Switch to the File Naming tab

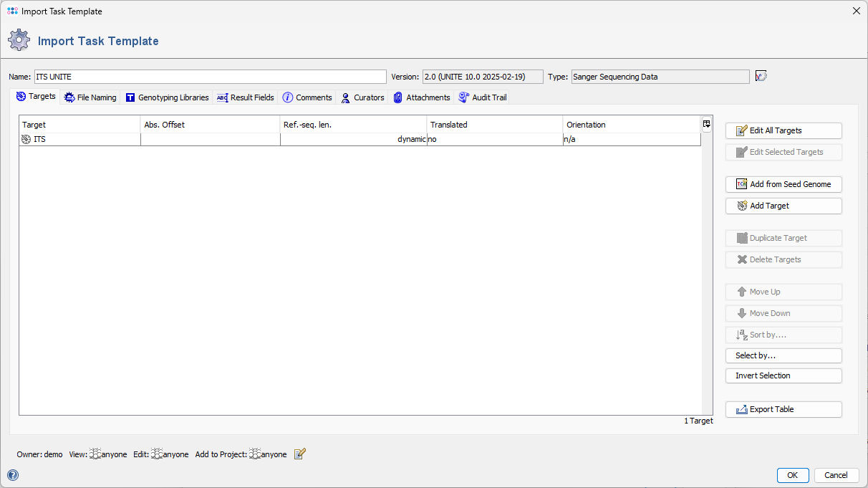pos(90,97)
